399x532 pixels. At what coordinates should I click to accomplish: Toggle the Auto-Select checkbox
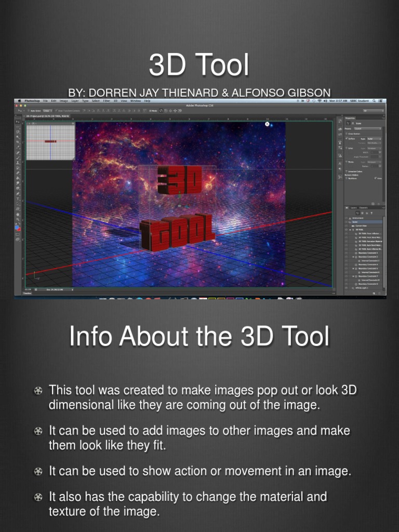[x=28, y=111]
